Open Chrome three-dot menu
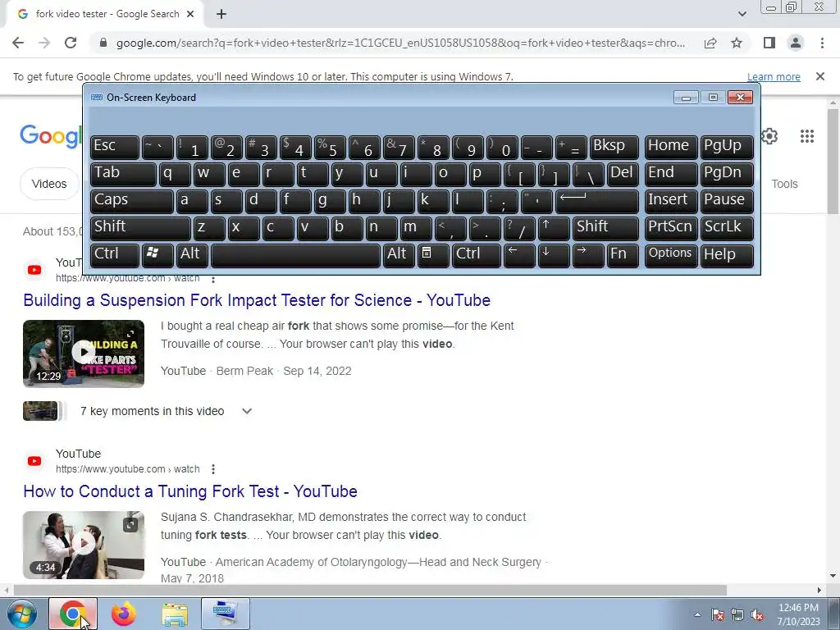Viewport: 840px width, 630px height. pyautogui.click(x=822, y=43)
